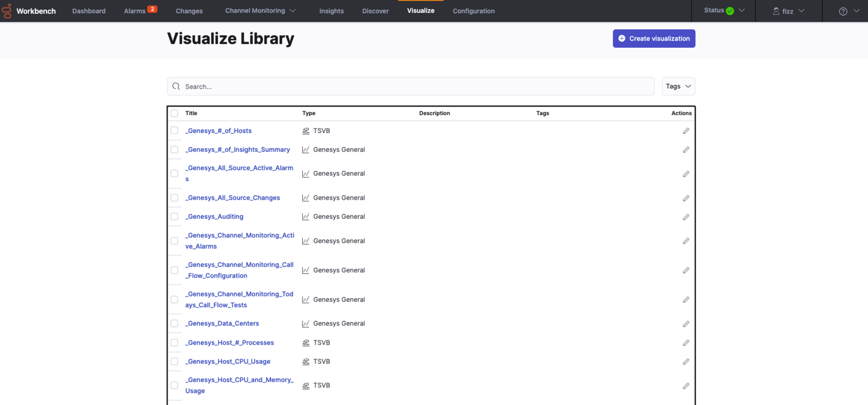The height and width of the screenshot is (405, 868).
Task: Edit _Genesys_Data_Centers with pencil icon
Action: [x=686, y=324]
